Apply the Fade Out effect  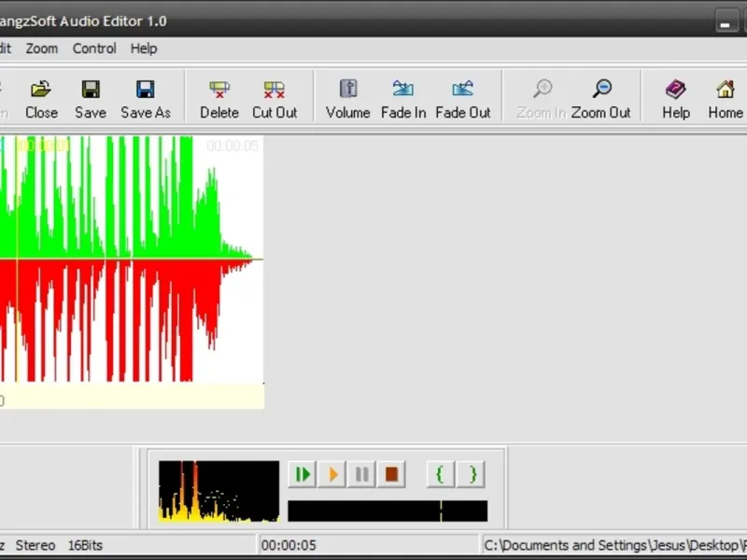(x=462, y=99)
